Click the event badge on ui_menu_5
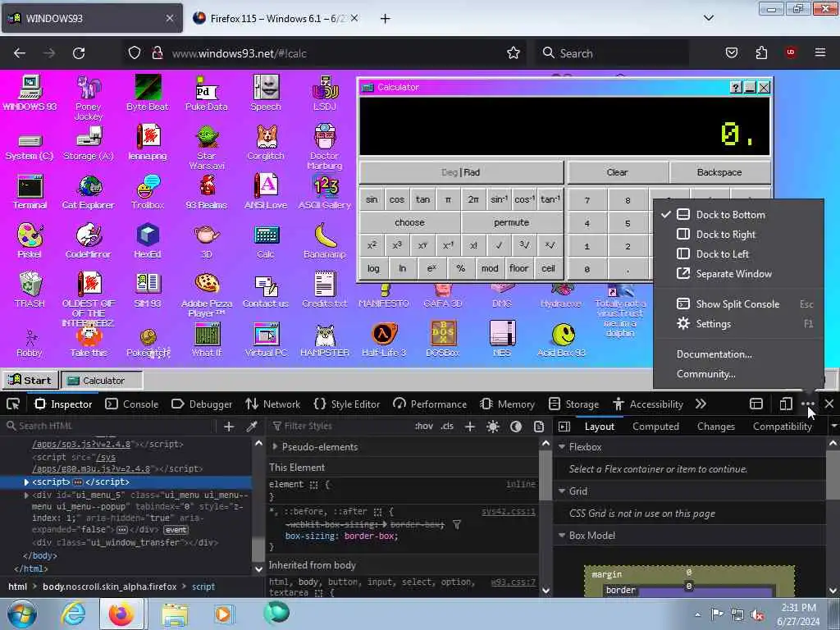 pos(176,530)
